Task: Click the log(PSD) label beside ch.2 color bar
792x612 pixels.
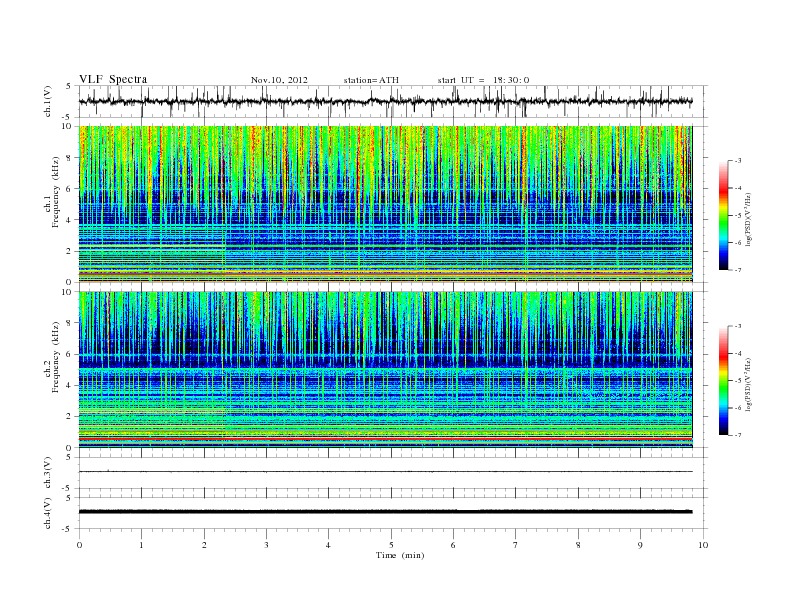Action: point(748,384)
